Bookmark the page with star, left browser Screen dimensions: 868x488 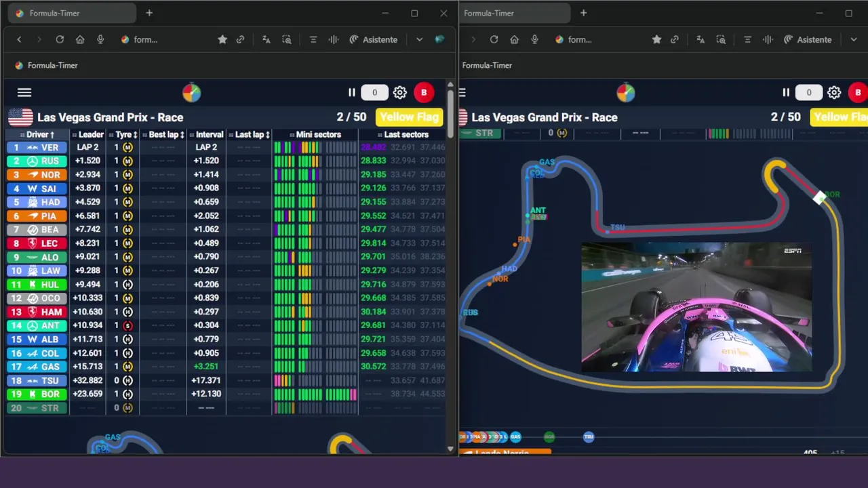[222, 39]
